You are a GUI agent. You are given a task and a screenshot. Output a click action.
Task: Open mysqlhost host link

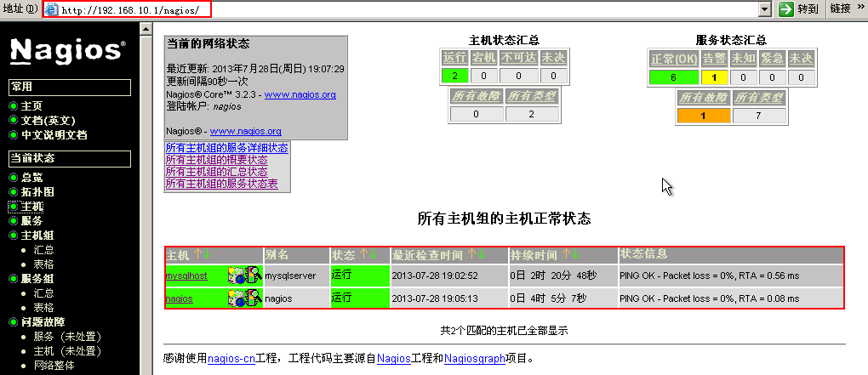(x=186, y=276)
